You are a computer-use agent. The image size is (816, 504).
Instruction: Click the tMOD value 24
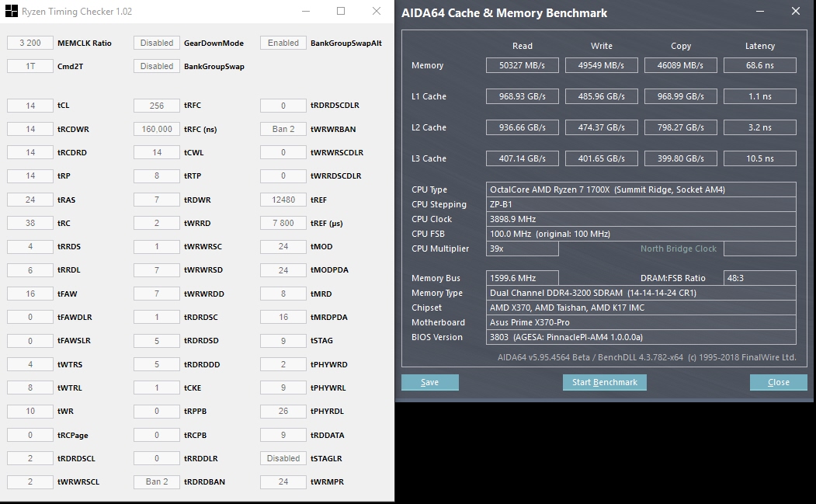point(283,246)
